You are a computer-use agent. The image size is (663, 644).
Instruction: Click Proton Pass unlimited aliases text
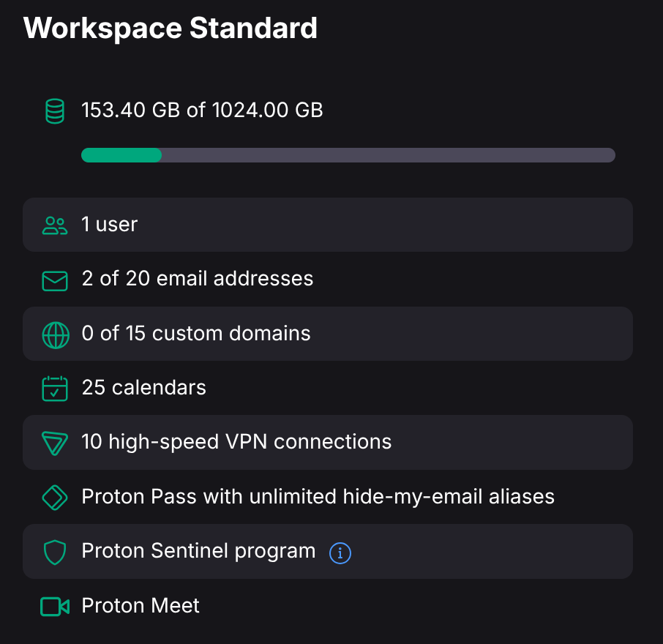coord(318,497)
